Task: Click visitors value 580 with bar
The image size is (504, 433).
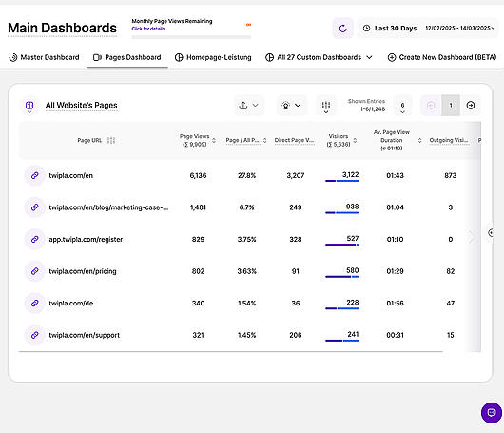Action: pos(341,272)
